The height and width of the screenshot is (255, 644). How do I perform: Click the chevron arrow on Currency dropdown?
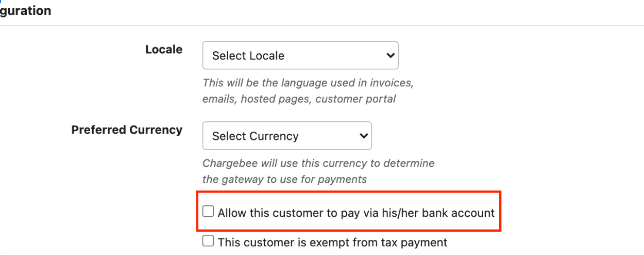click(x=364, y=136)
